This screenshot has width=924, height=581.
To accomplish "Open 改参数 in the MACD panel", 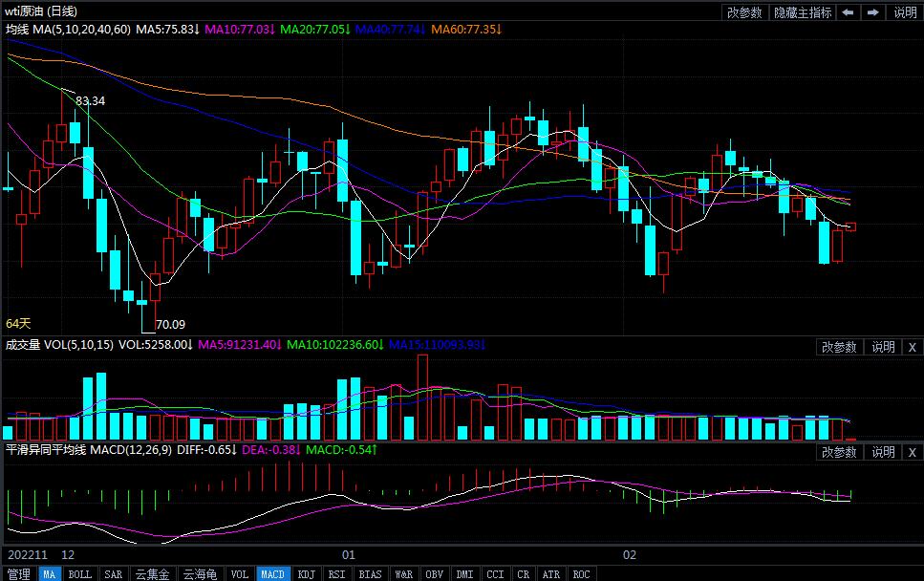I will tap(840, 452).
